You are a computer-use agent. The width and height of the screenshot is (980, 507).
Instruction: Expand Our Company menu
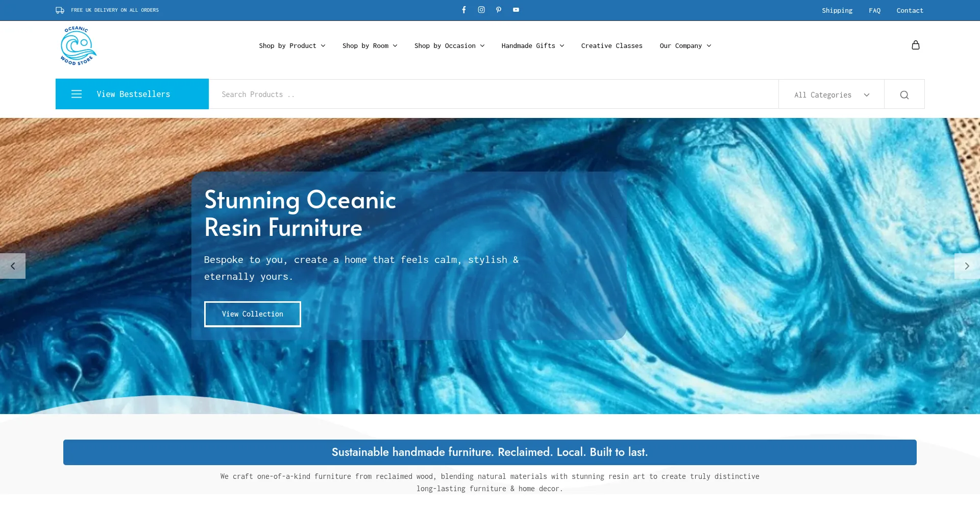click(685, 46)
